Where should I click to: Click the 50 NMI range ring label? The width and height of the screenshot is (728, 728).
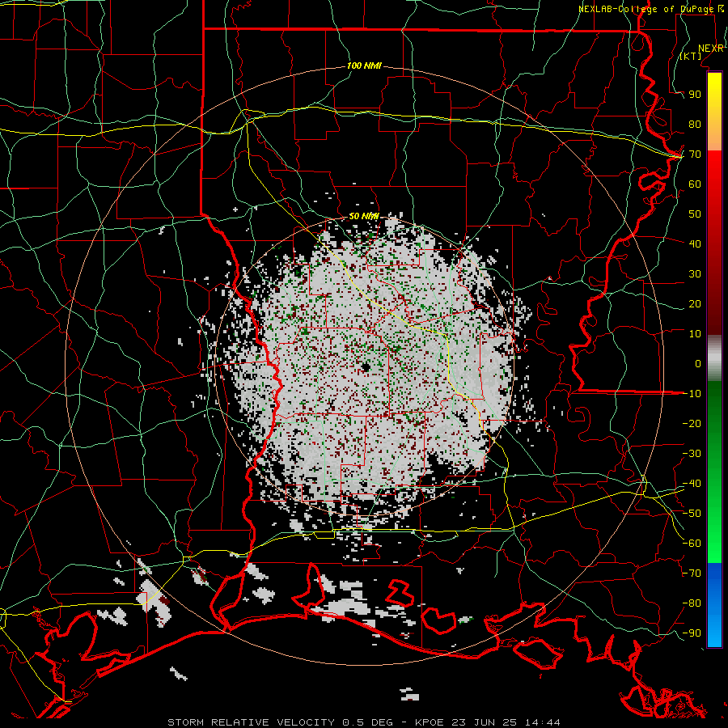click(363, 216)
